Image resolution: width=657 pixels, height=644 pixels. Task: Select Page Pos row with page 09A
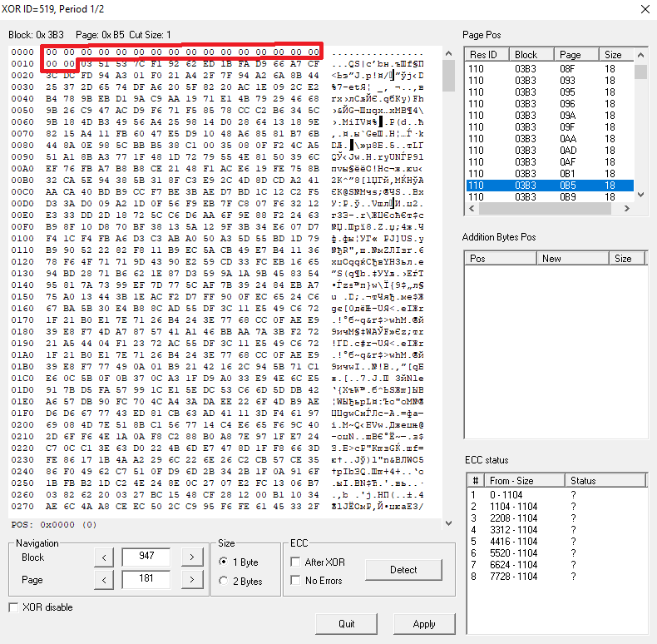point(550,116)
